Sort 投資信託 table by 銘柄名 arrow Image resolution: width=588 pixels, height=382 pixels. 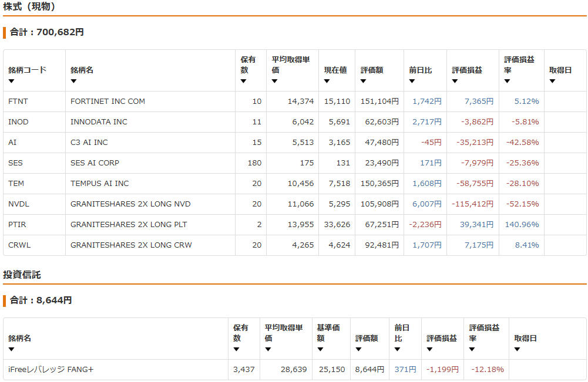click(11, 349)
